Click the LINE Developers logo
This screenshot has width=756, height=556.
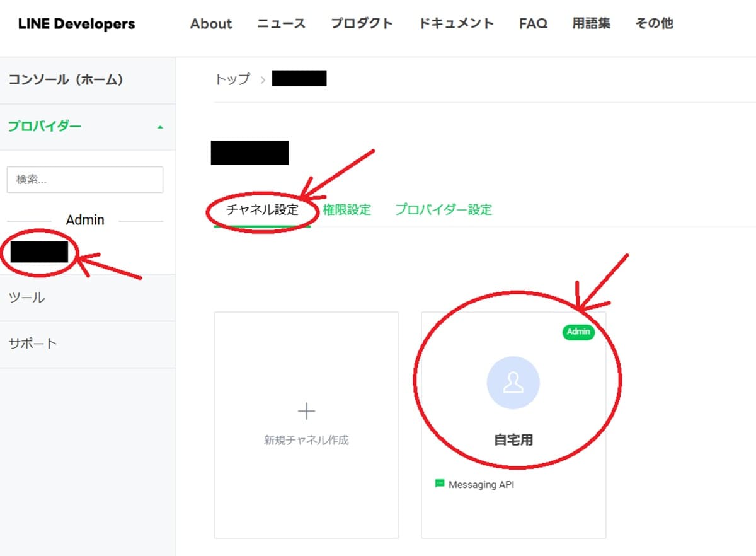76,24
